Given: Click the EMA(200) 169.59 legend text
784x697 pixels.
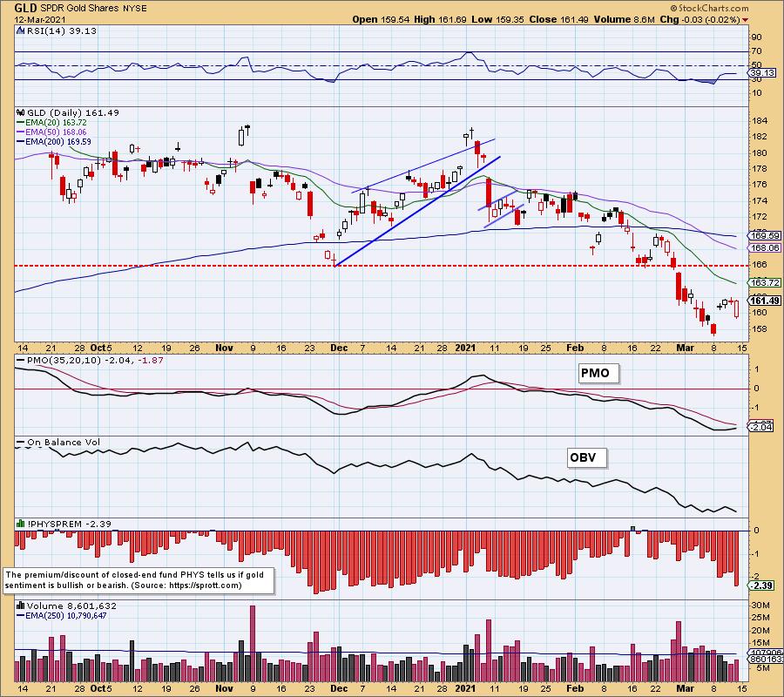Looking at the screenshot, I should tap(58, 142).
